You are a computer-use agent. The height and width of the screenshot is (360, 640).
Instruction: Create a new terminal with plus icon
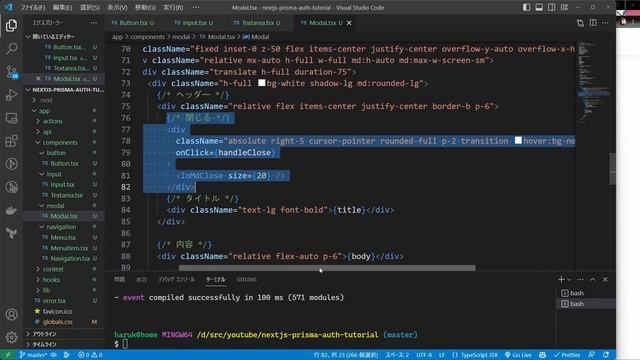tap(561, 280)
